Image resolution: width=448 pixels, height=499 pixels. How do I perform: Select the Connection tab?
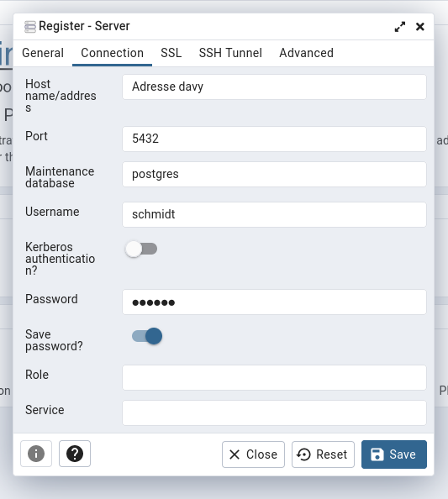click(x=112, y=53)
